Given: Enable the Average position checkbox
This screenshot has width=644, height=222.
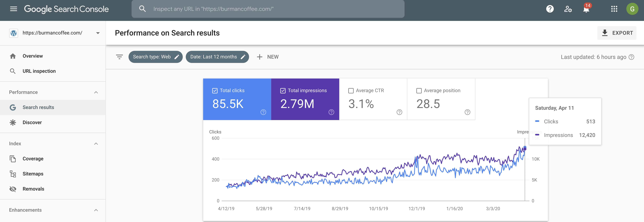Looking at the screenshot, I should point(419,91).
